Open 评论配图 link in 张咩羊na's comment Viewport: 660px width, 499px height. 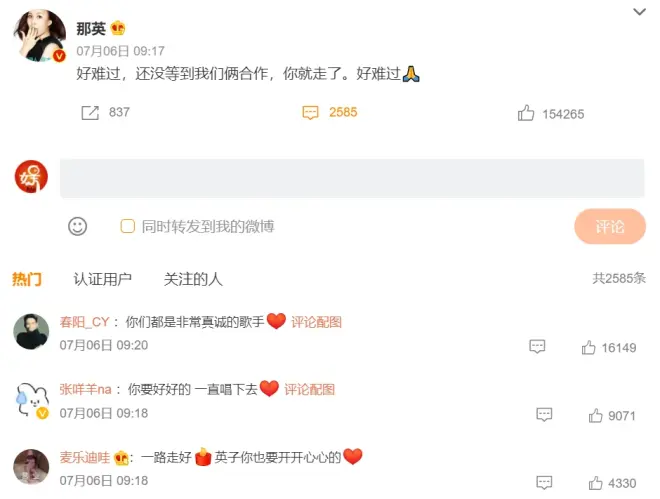click(309, 389)
